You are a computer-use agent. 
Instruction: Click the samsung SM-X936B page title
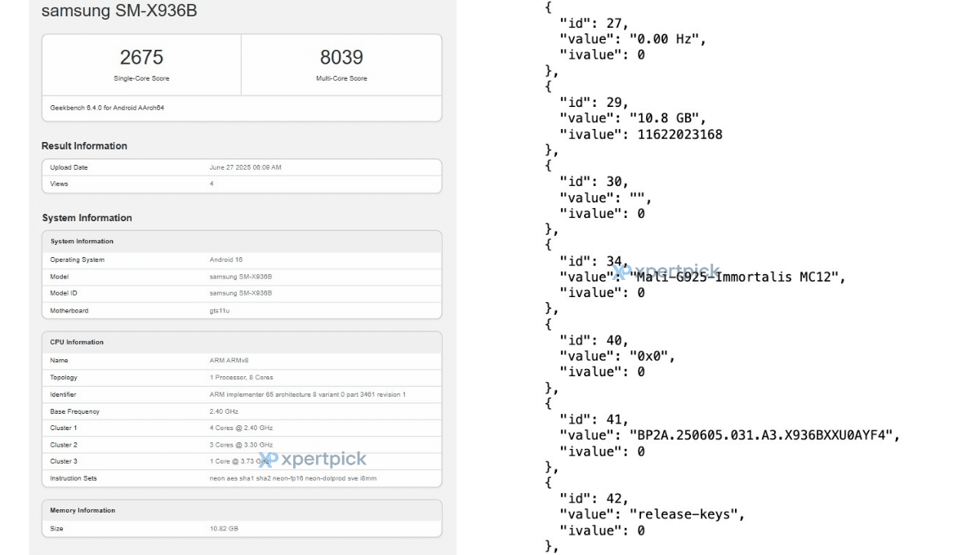(x=119, y=11)
